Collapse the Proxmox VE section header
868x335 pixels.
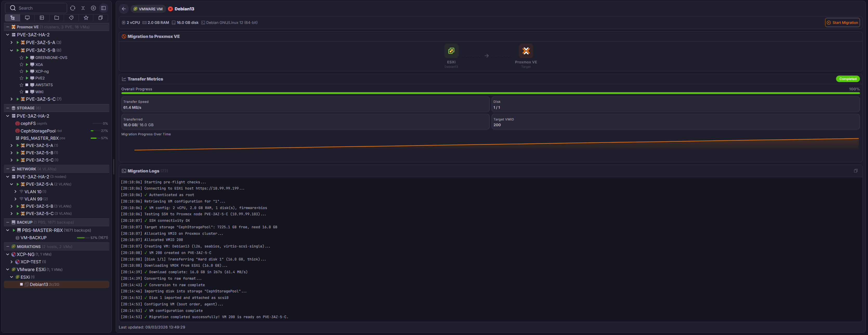(8, 27)
